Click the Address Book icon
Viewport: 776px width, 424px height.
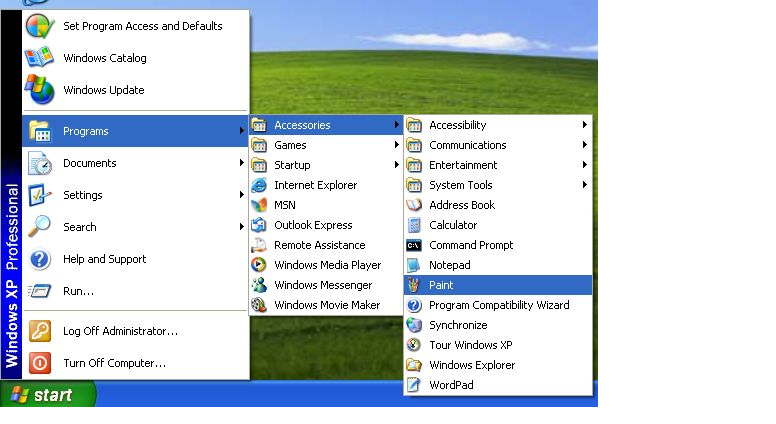click(414, 205)
